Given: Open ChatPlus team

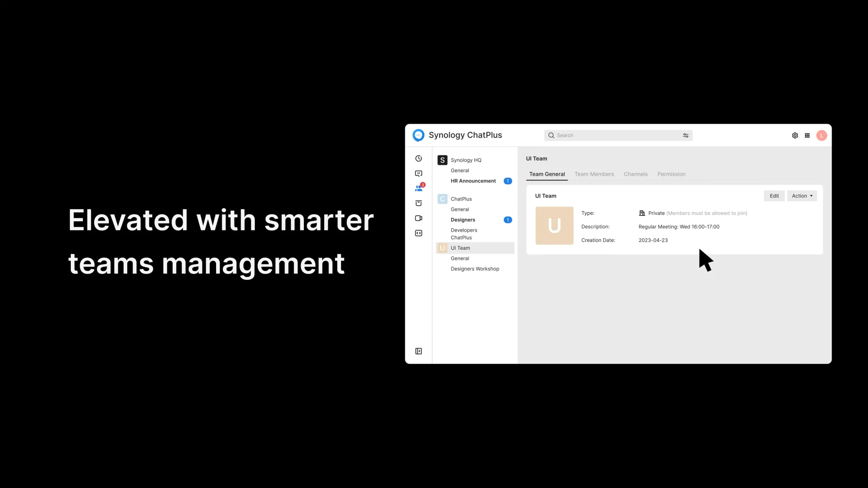Looking at the screenshot, I should (x=461, y=199).
